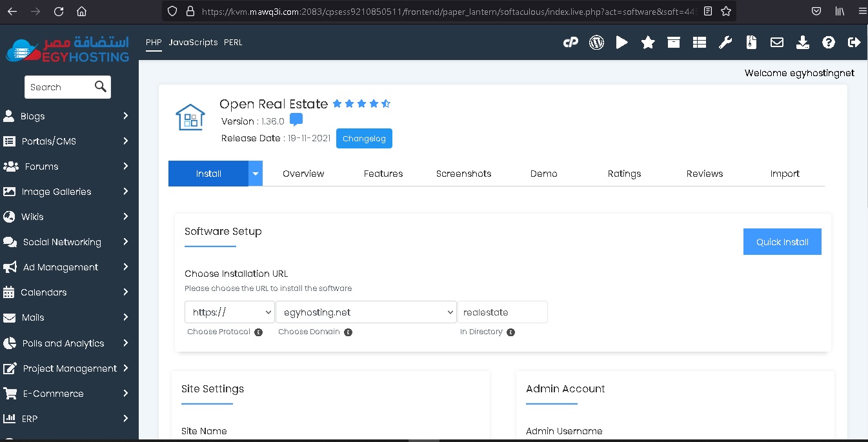Switch to the Screenshots tab
This screenshot has height=442, width=868.
(x=463, y=174)
